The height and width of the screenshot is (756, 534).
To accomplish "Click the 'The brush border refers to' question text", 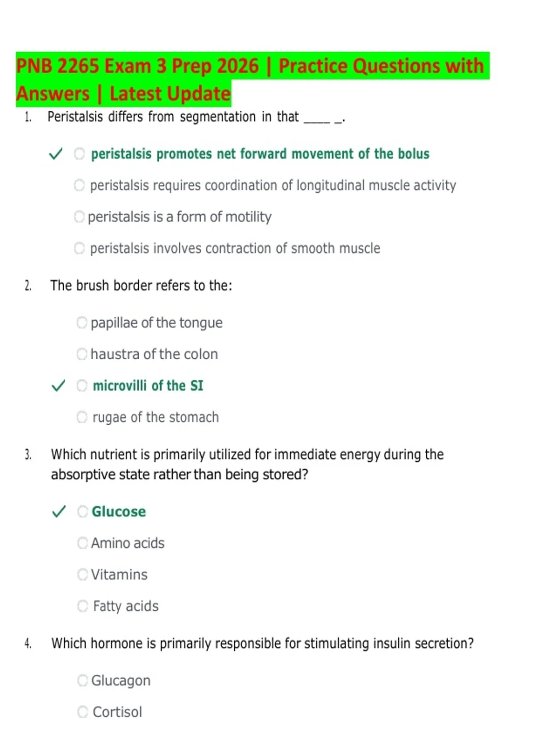I will coord(141,286).
